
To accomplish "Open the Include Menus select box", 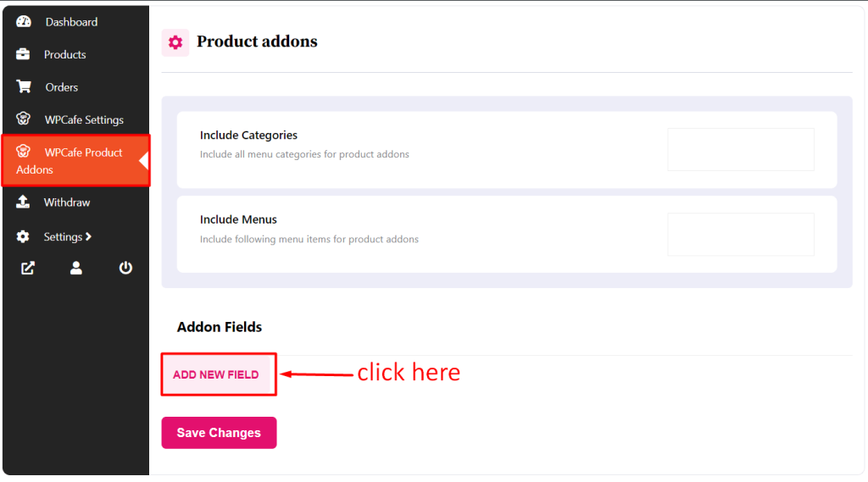I will 741,234.
